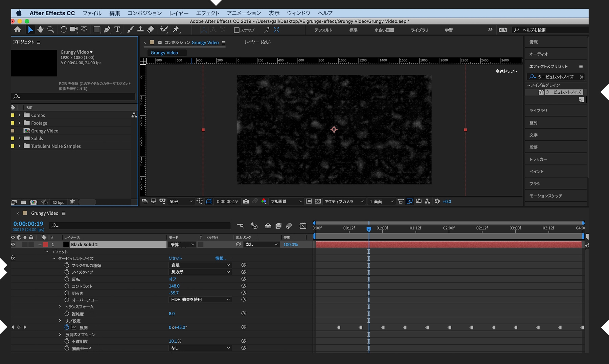
Task: Expand the Comps folder
Action: pos(19,115)
